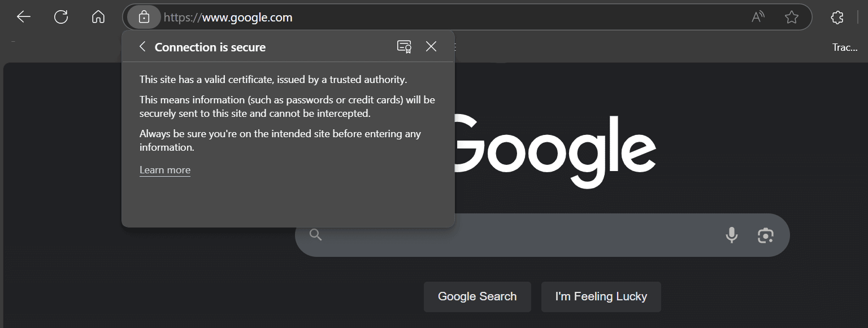Click I'm Feeling Lucky
This screenshot has height=328, width=868.
tap(601, 296)
